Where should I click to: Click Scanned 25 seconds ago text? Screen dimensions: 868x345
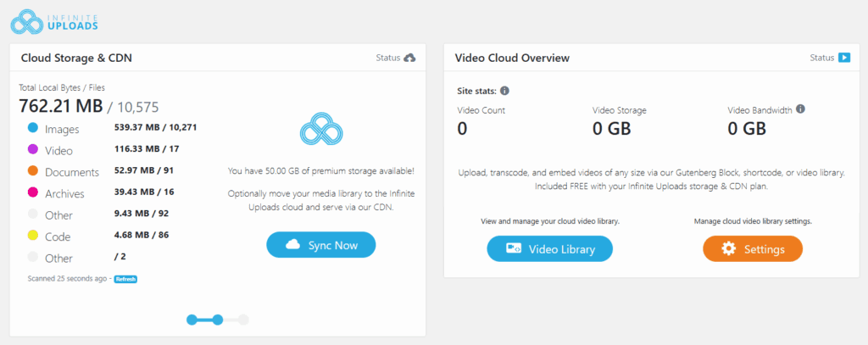(x=67, y=279)
